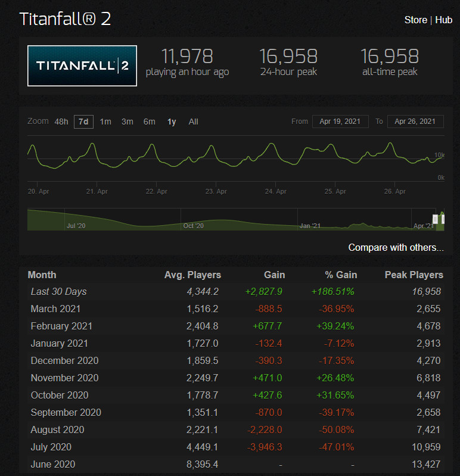Set chart zoom to 6m
Image resolution: width=460 pixels, height=476 pixels.
150,122
